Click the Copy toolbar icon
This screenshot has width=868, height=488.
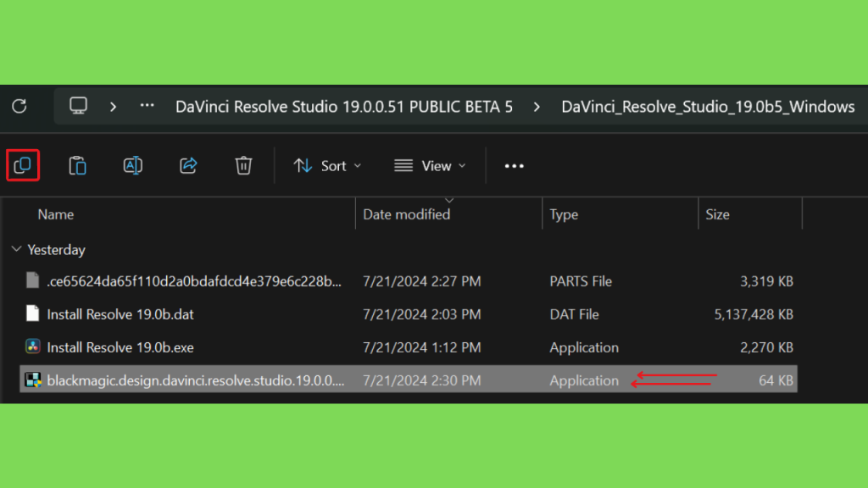click(23, 165)
